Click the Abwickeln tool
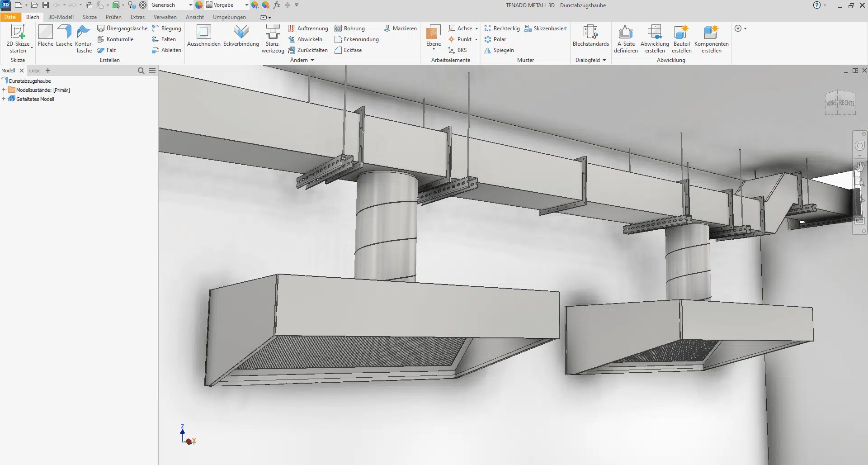868x465 pixels. [305, 39]
